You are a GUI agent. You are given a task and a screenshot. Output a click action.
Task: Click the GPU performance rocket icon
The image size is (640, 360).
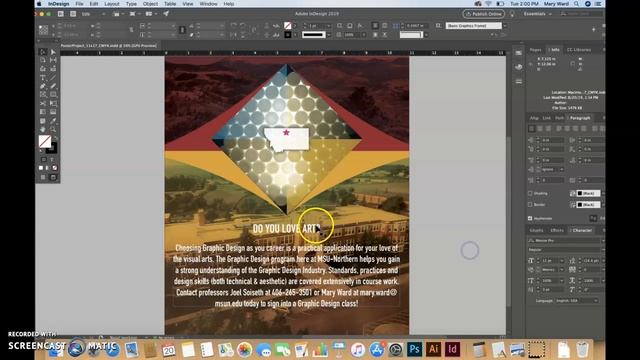(x=166, y=14)
